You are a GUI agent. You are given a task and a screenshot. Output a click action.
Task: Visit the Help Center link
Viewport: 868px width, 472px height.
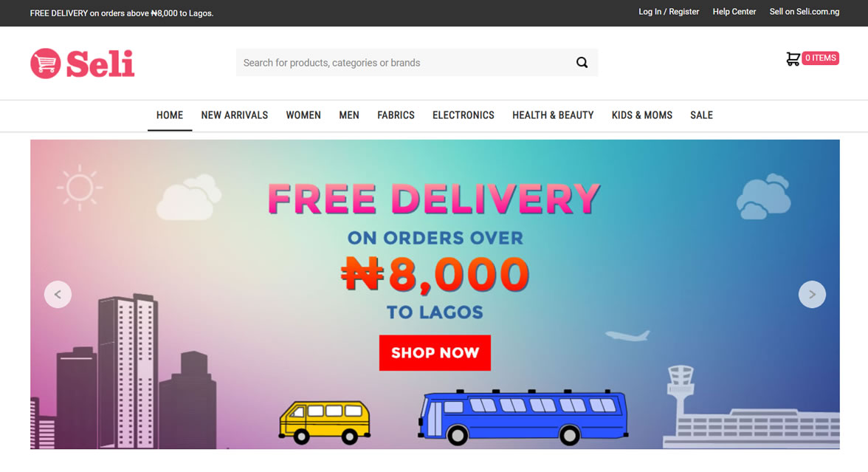point(734,12)
